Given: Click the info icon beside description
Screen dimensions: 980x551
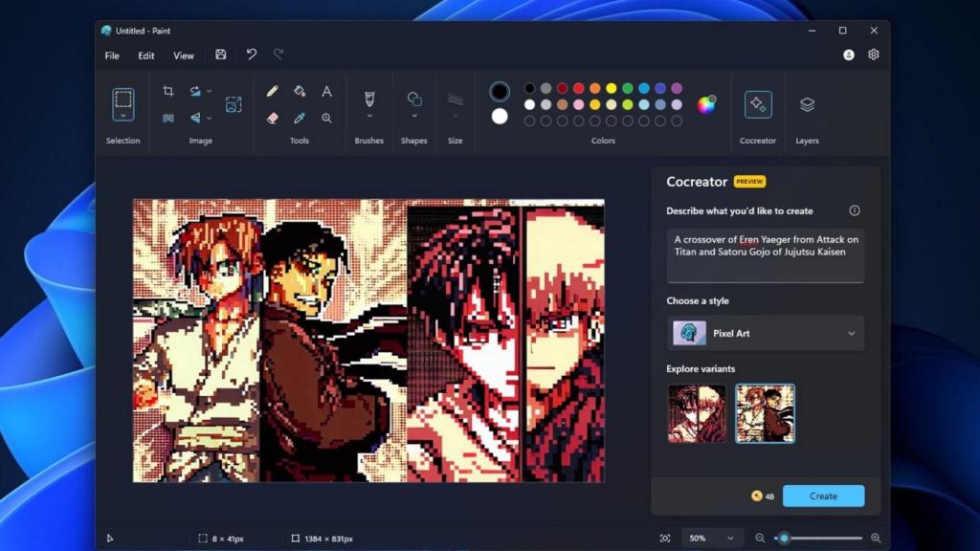Looking at the screenshot, I should [855, 210].
